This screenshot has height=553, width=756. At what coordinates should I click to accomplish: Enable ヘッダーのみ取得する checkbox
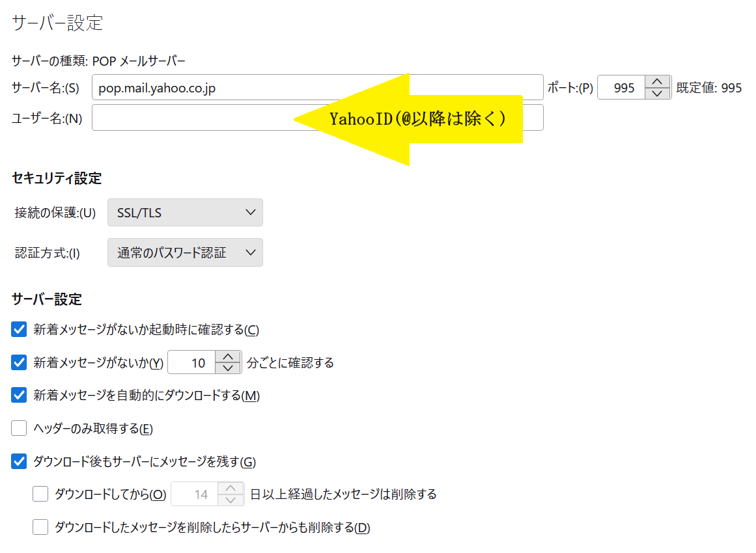[x=20, y=429]
